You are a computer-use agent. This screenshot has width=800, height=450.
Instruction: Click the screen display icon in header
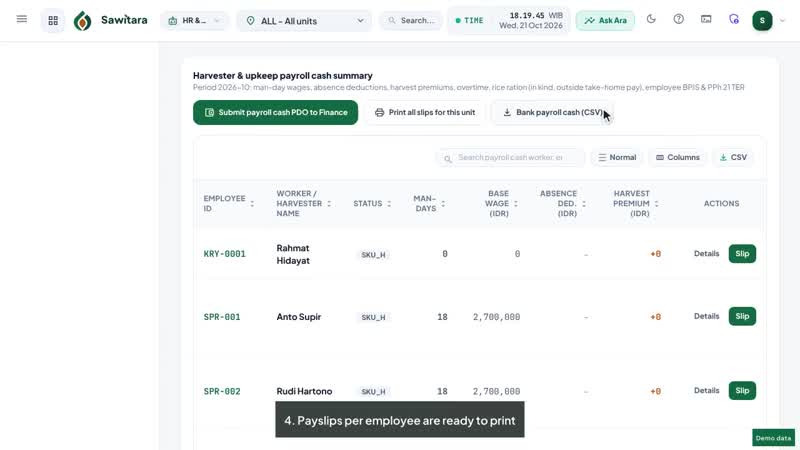706,19
